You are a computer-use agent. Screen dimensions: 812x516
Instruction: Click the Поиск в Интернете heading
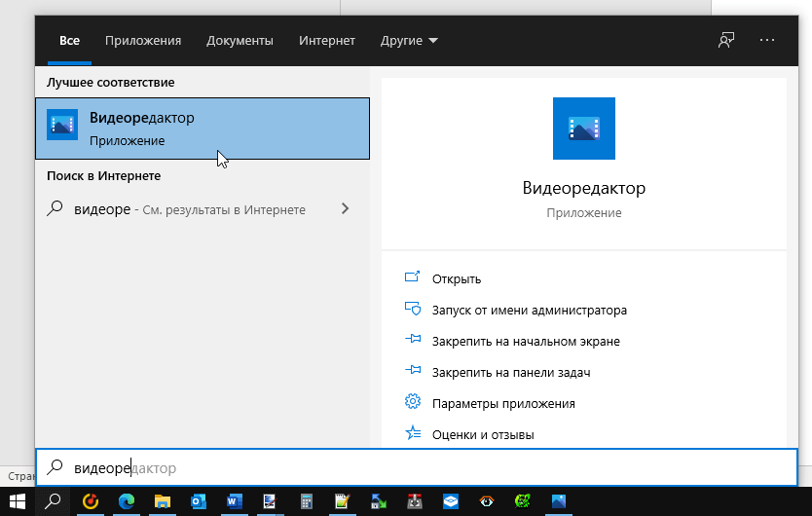pos(103,175)
